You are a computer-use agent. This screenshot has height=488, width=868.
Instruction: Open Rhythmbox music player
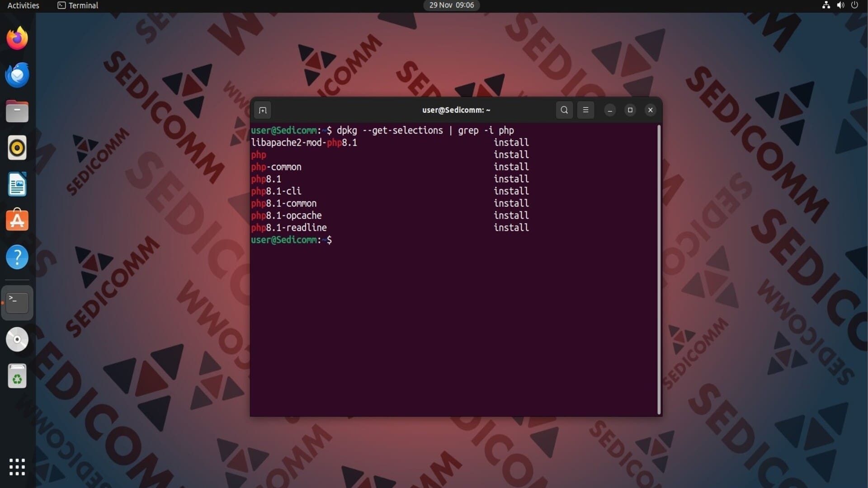pyautogui.click(x=17, y=148)
